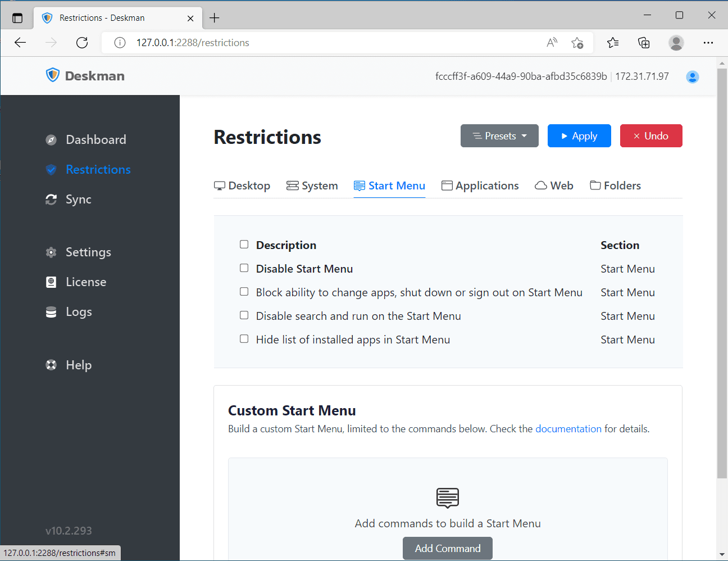728x561 pixels.
Task: Click the Dashboard gauge icon in sidebar
Action: [51, 140]
